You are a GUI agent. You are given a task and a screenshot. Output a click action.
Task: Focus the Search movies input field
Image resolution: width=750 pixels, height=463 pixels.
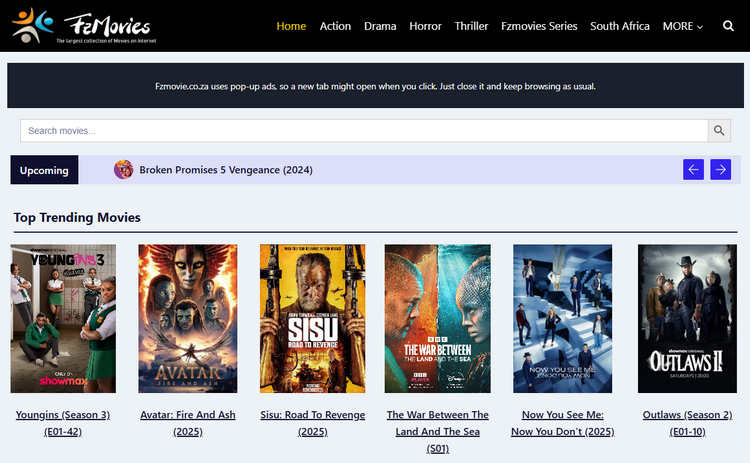coord(364,131)
